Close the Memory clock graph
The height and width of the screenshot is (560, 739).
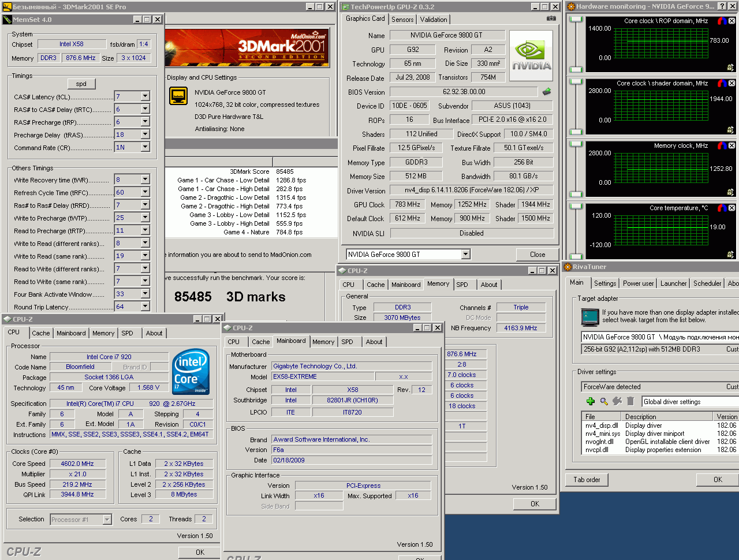click(731, 145)
